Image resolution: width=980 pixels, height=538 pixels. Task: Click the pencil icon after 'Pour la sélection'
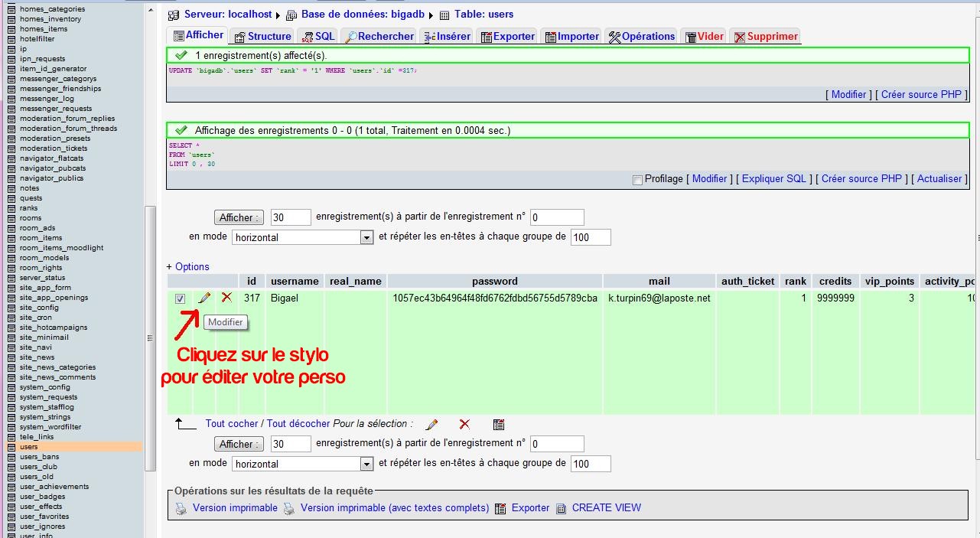point(432,424)
